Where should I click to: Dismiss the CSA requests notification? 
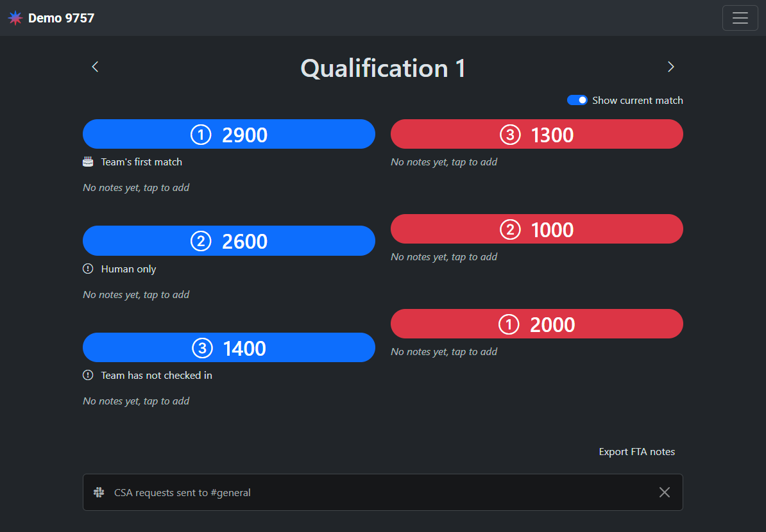665,492
